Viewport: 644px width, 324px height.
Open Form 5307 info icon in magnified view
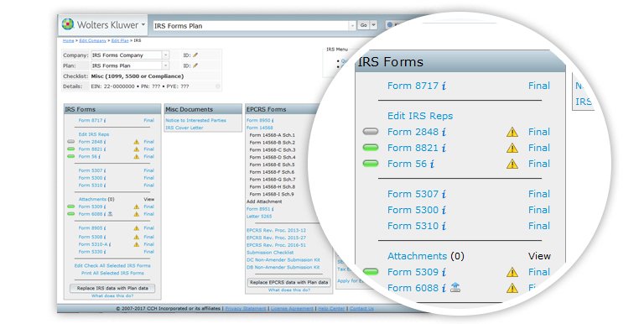click(x=444, y=194)
